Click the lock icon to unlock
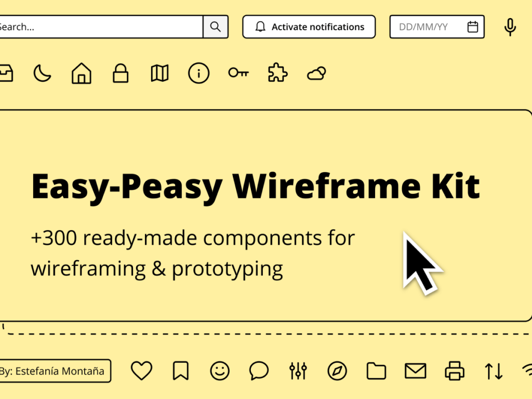The height and width of the screenshot is (399, 532). tap(121, 73)
